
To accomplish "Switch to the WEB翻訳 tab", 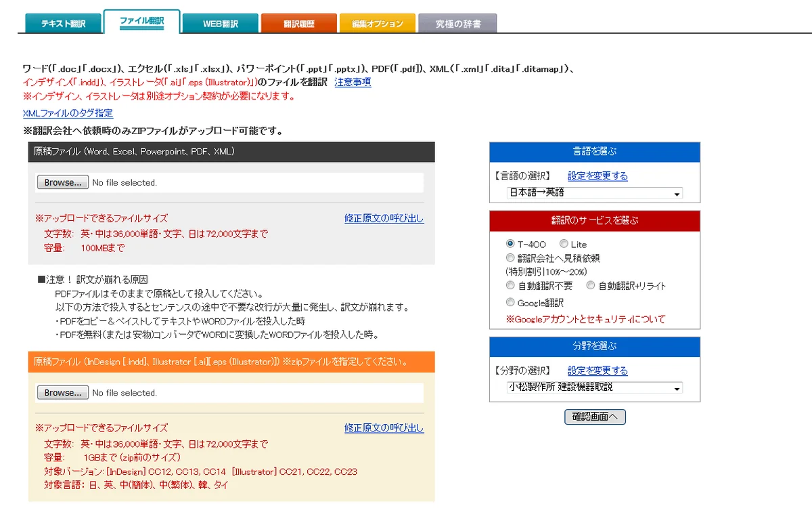I will (x=221, y=24).
